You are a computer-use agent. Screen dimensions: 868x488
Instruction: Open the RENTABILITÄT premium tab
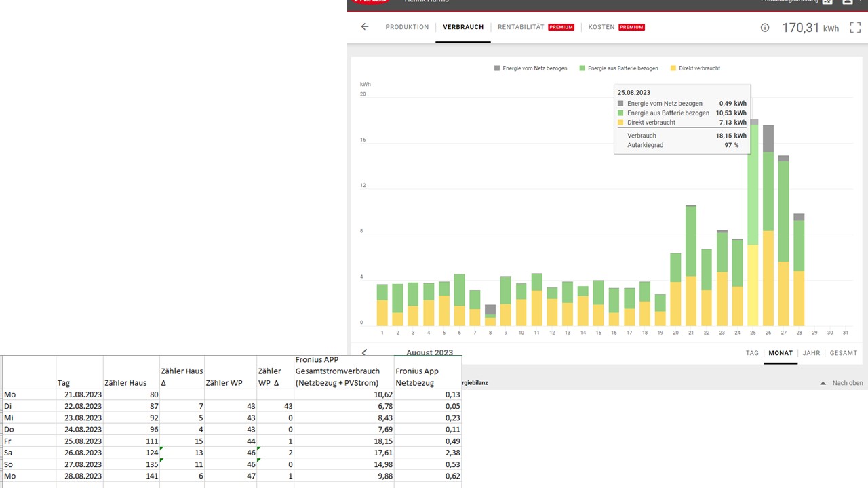pyautogui.click(x=536, y=27)
